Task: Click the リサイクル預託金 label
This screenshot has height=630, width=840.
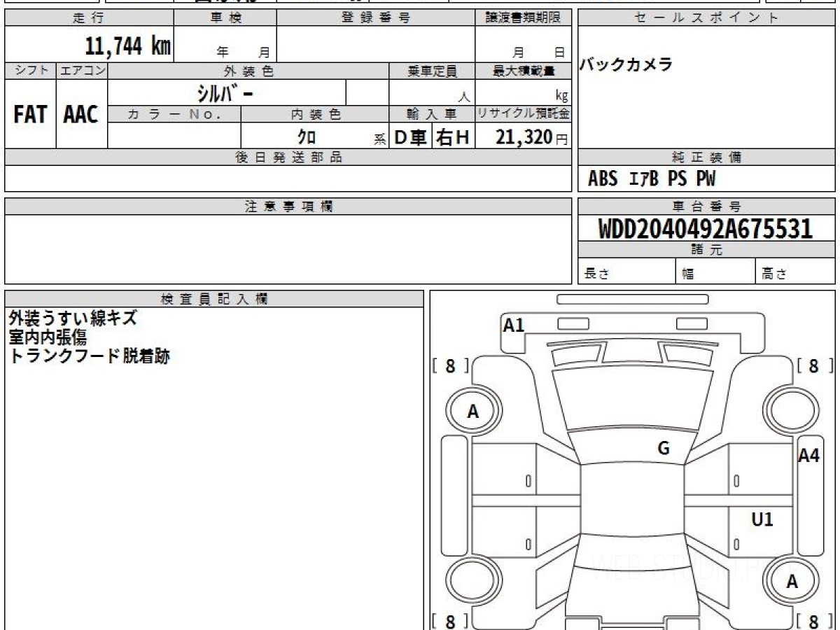Action: point(524,114)
